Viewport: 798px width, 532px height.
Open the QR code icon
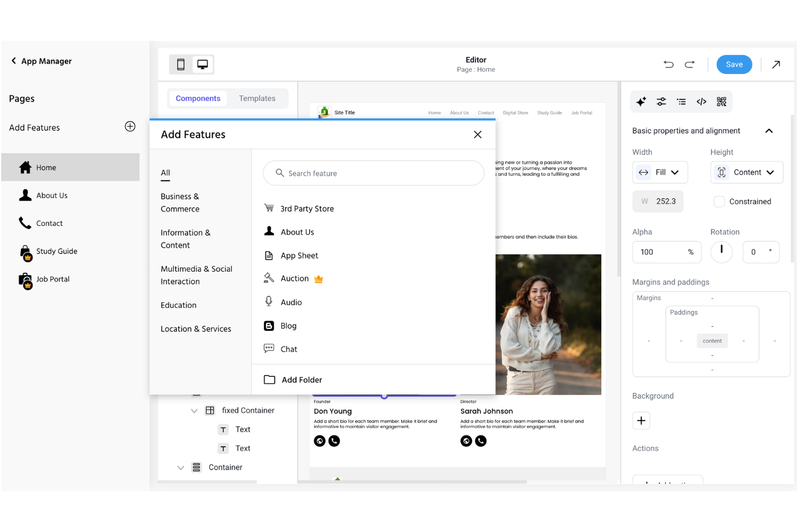pyautogui.click(x=721, y=102)
